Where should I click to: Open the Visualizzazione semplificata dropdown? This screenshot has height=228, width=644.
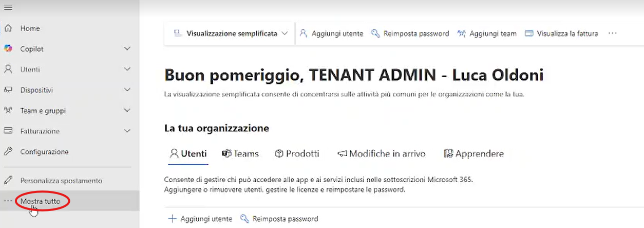(x=231, y=33)
